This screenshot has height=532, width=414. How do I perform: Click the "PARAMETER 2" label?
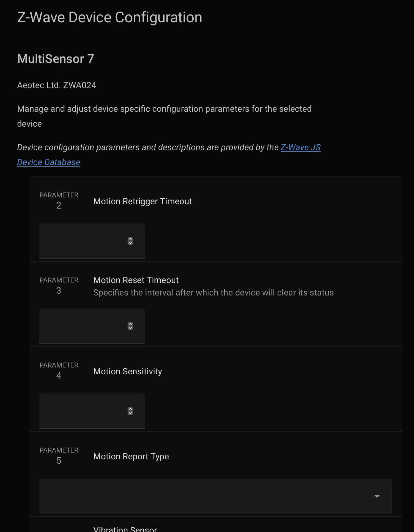click(59, 201)
